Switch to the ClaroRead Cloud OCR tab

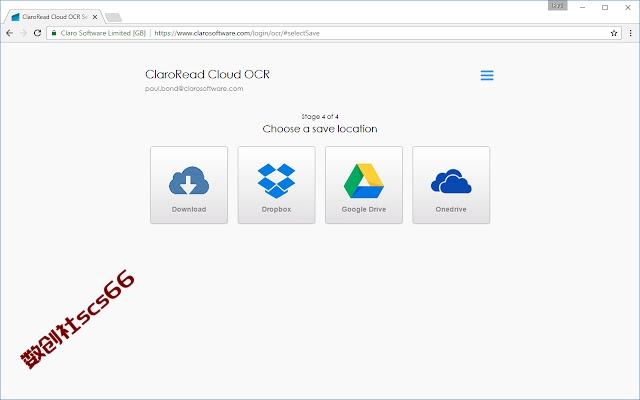tap(54, 17)
